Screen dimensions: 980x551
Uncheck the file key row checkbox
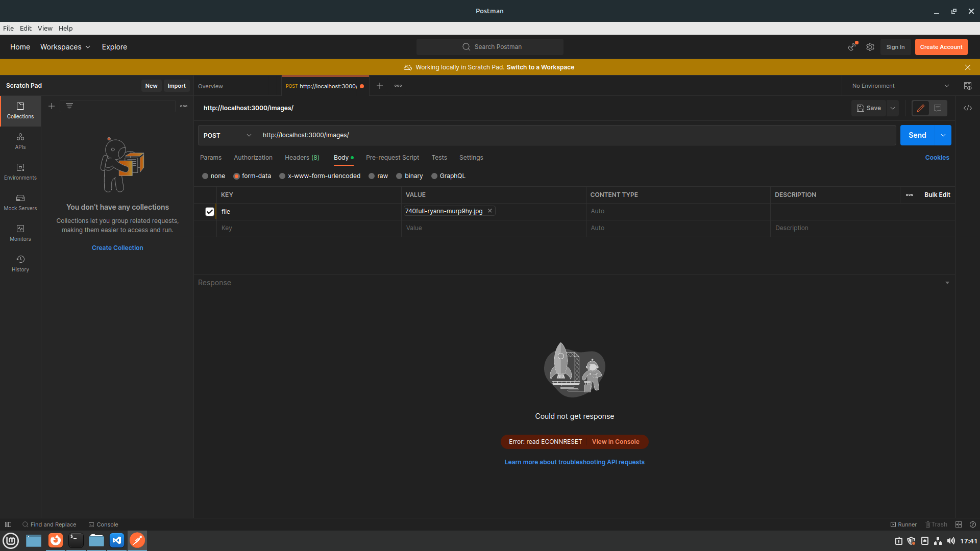pos(209,211)
